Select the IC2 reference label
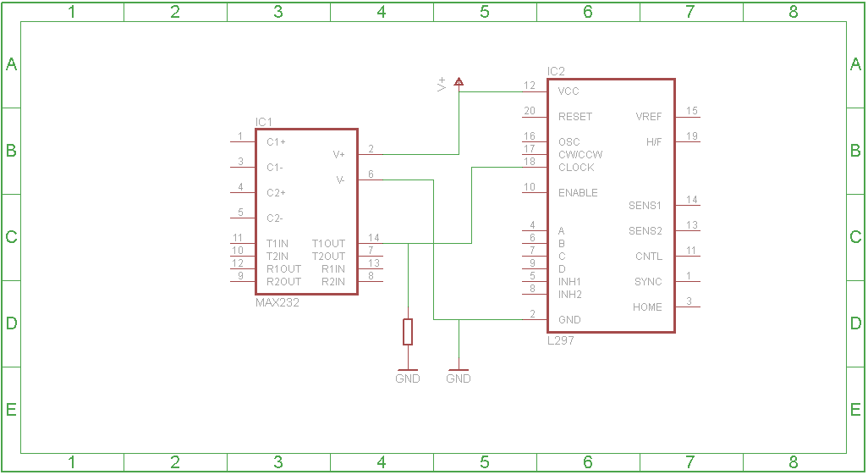Screen dimensions: 868x475 (x=556, y=71)
